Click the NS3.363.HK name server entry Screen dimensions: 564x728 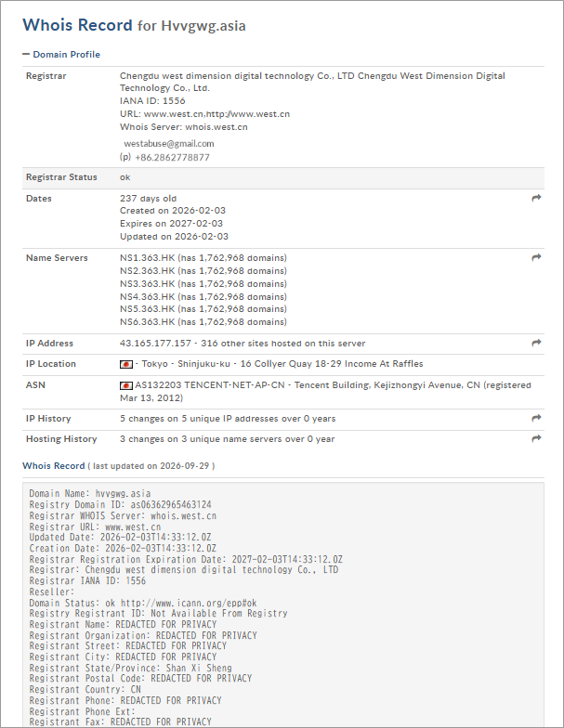[x=147, y=284]
